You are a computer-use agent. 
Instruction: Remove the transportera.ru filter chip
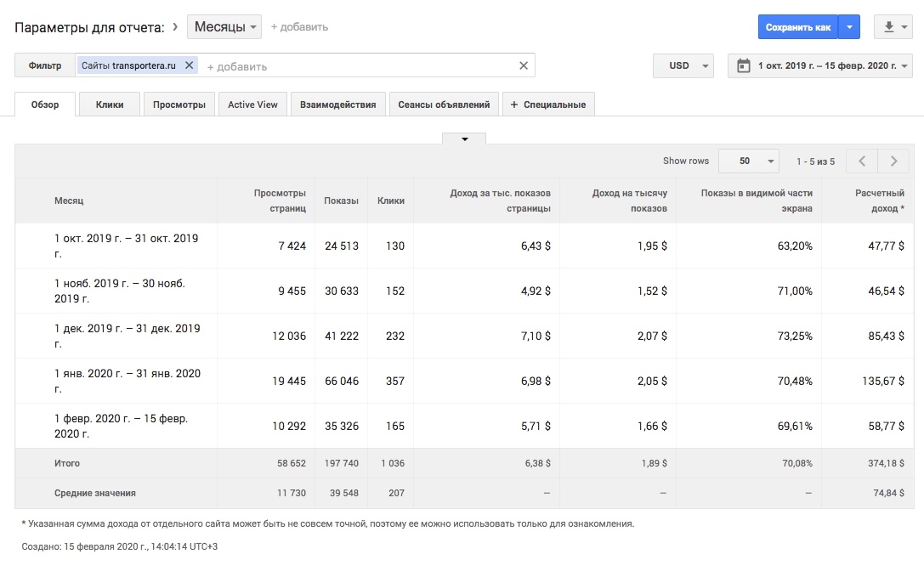pyautogui.click(x=190, y=65)
